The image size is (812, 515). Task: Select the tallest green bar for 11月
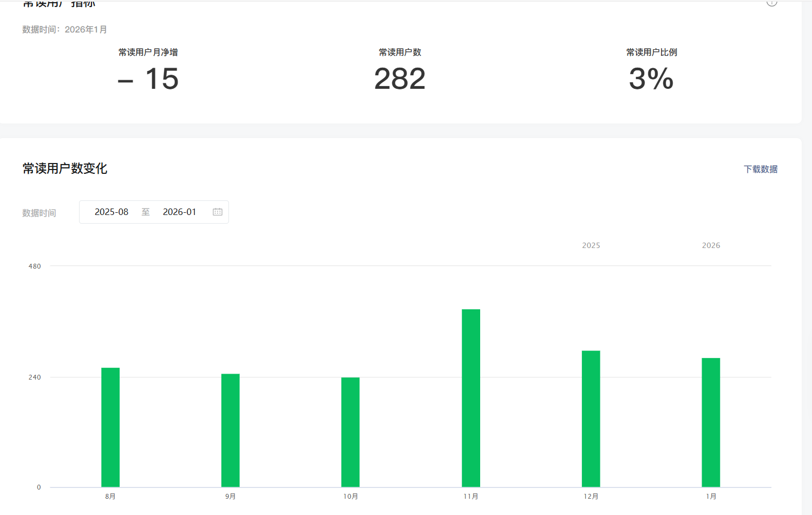471,398
